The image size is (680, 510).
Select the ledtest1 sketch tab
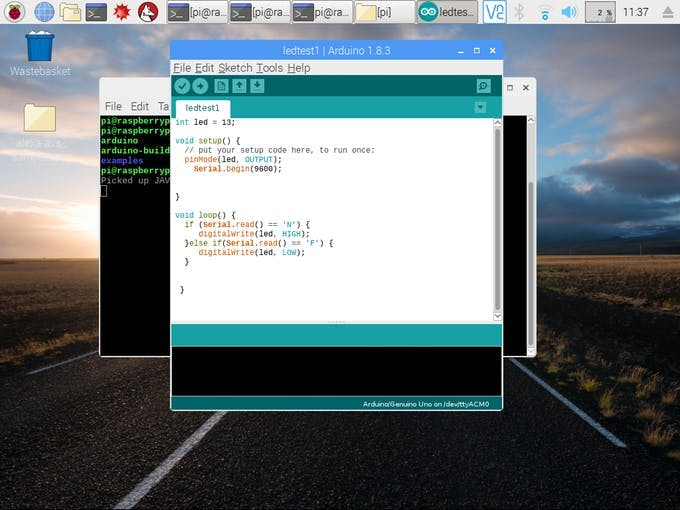(x=203, y=108)
